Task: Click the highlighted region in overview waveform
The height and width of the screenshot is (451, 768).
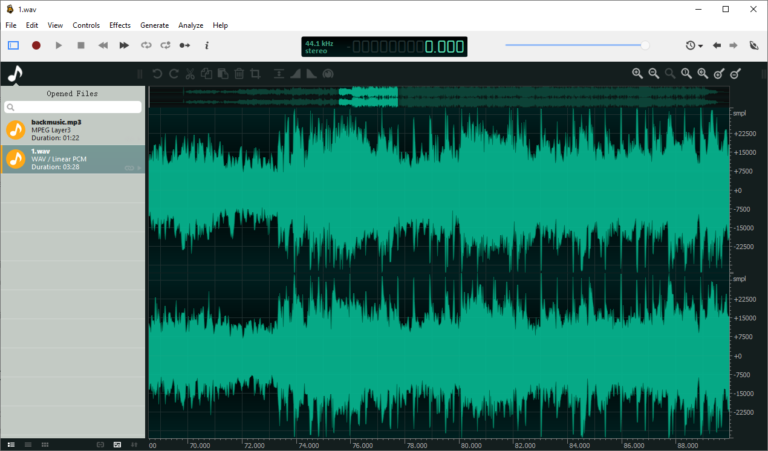Action: pos(368,96)
